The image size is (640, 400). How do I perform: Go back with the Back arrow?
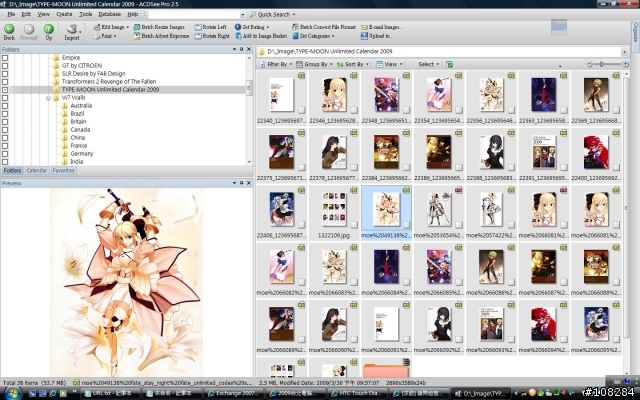tap(9, 29)
